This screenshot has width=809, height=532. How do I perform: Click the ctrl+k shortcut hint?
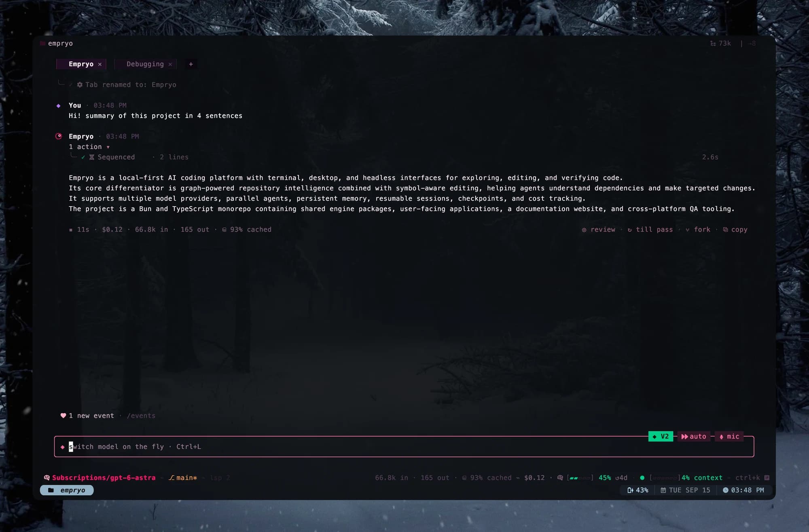point(748,478)
